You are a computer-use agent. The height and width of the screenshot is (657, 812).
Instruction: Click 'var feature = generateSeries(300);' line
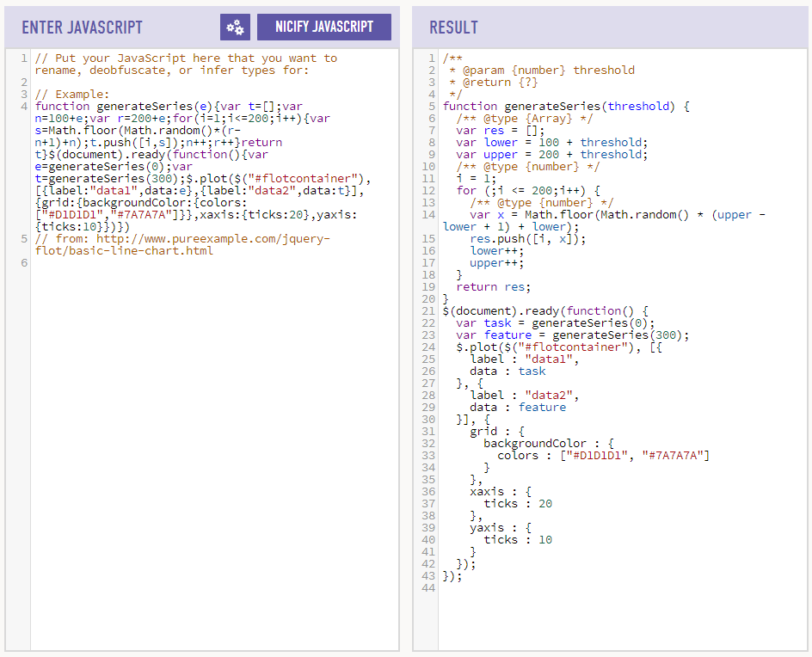tap(573, 335)
